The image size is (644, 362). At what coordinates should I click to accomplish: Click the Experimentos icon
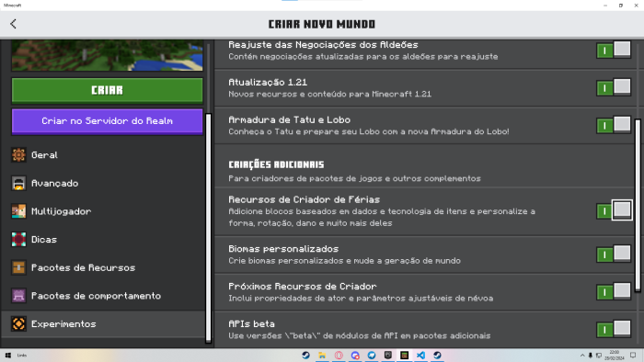18,324
